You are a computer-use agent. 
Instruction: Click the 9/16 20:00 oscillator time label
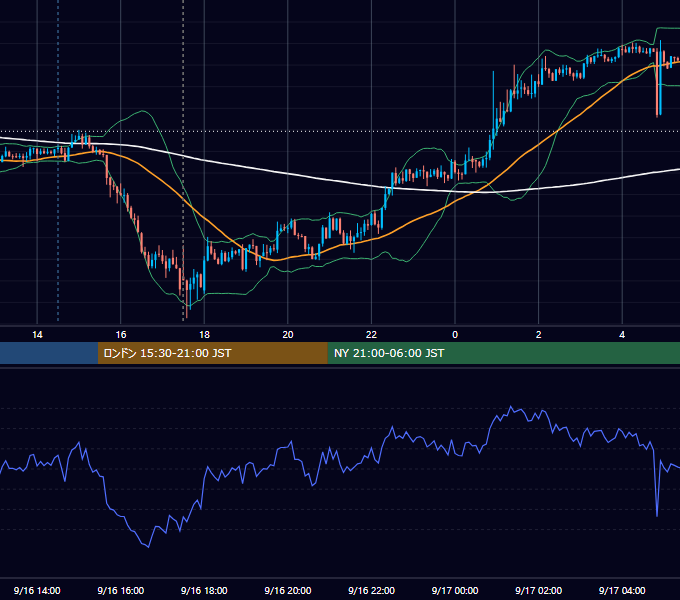(288, 590)
